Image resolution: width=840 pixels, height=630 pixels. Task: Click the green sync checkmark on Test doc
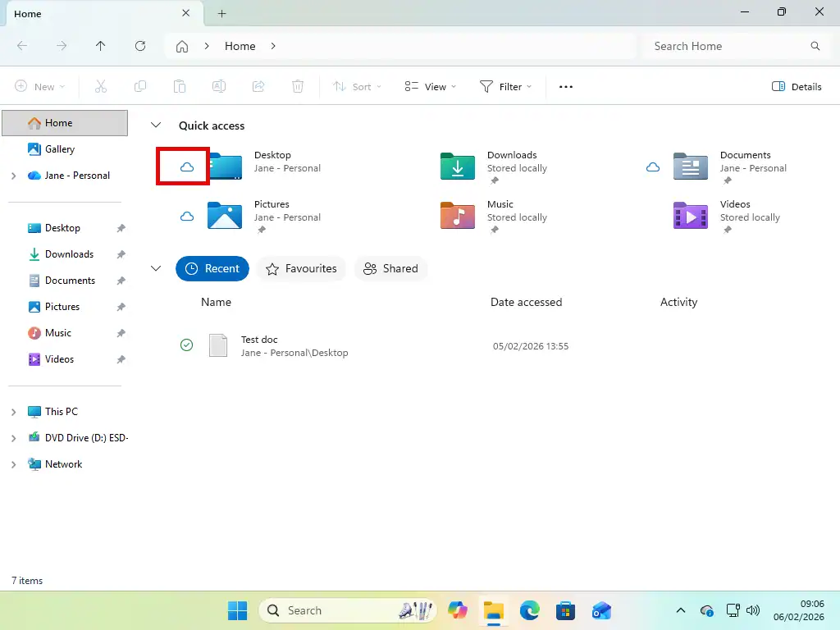186,345
